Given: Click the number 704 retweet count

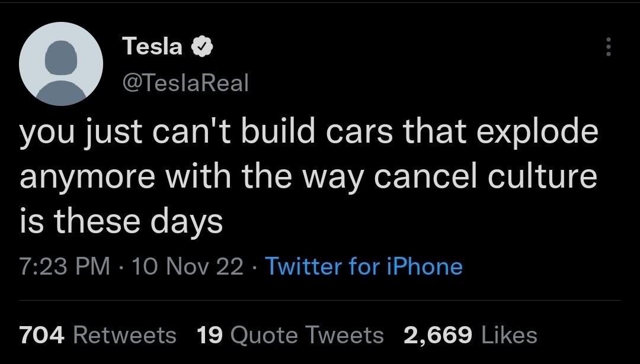Looking at the screenshot, I should (41, 335).
